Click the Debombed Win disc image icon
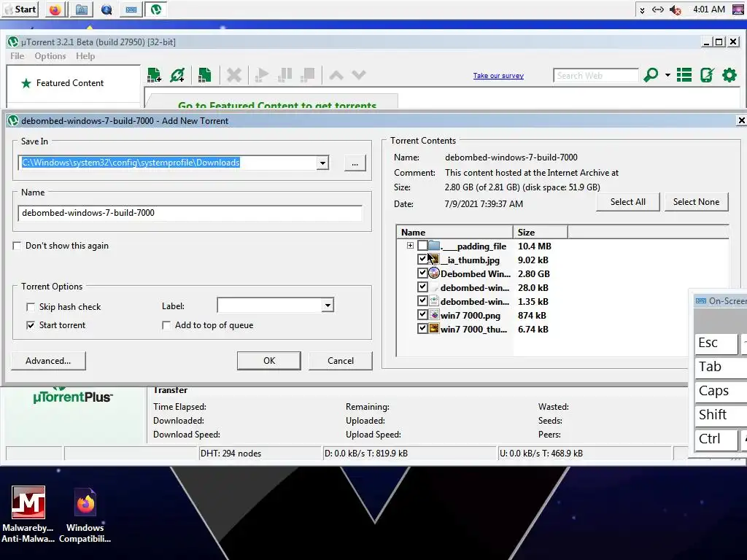The width and height of the screenshot is (747, 560). 433,273
